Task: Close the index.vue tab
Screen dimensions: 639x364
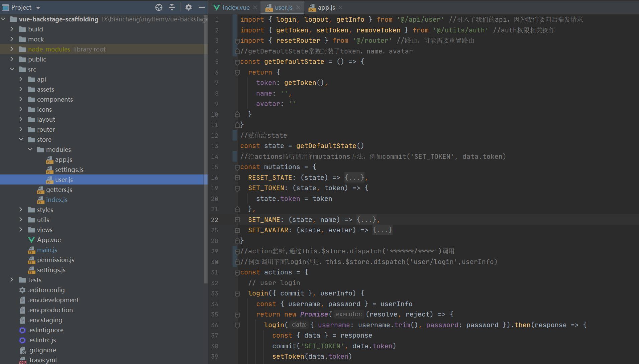Action: tap(255, 7)
